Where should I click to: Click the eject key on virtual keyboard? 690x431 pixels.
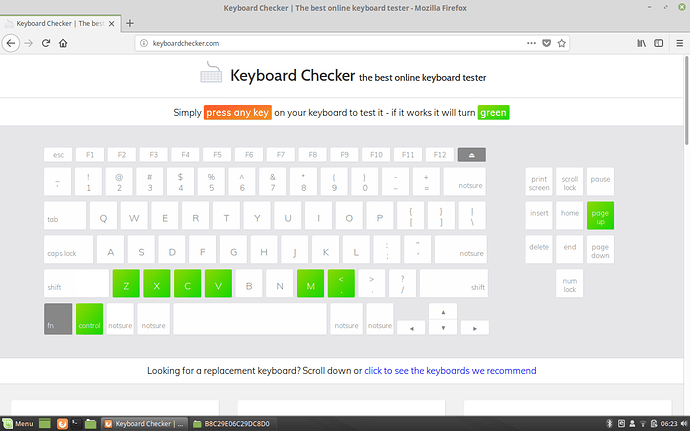click(x=471, y=155)
